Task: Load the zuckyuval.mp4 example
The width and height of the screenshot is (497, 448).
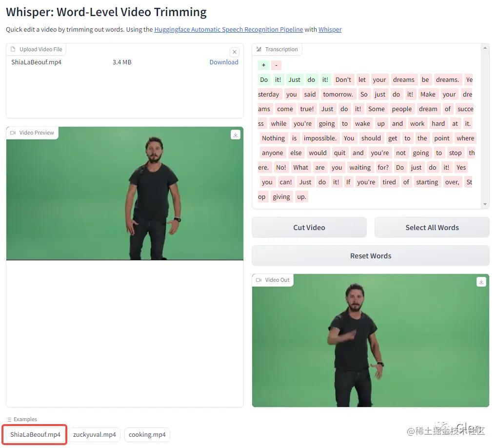Action: [95, 435]
